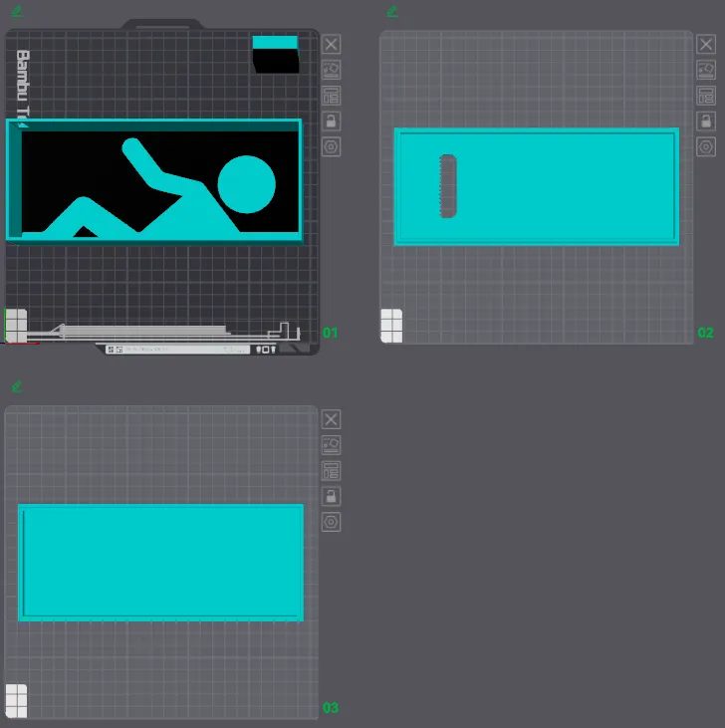Auto-orient objects on plate 02
Image resolution: width=725 pixels, height=728 pixels.
click(706, 70)
